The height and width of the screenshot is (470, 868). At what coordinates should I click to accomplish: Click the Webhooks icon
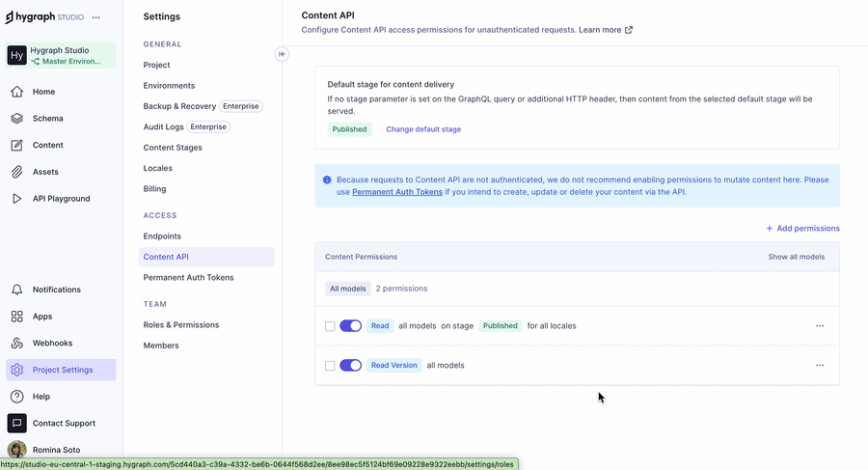[x=17, y=343]
